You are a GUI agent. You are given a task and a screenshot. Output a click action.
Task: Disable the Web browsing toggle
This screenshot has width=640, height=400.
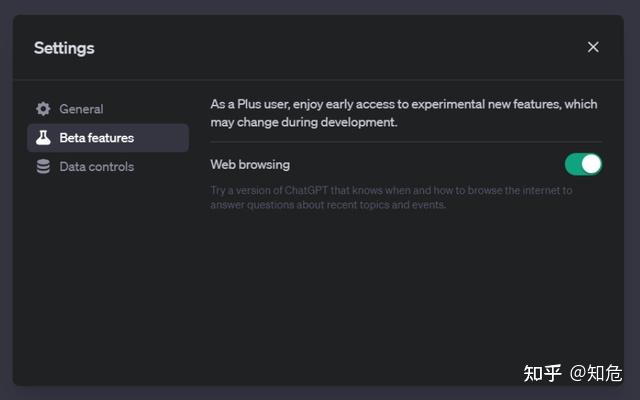(x=583, y=164)
